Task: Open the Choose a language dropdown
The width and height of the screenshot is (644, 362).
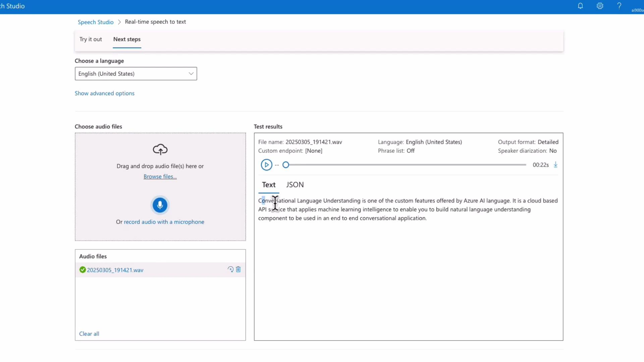Action: (136, 73)
